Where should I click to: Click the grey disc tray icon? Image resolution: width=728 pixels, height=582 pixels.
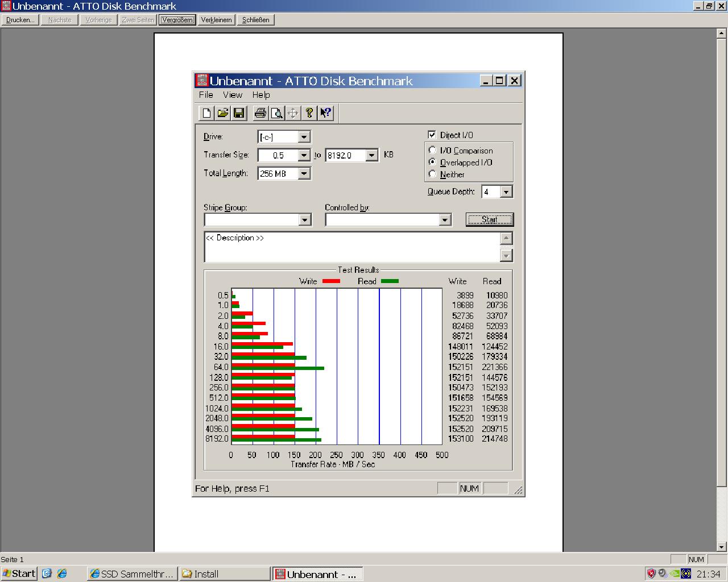point(663,573)
